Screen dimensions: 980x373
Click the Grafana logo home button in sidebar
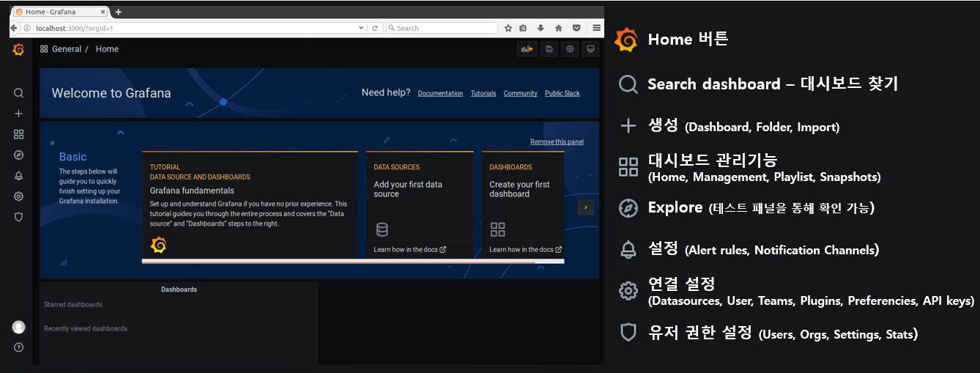[18, 50]
